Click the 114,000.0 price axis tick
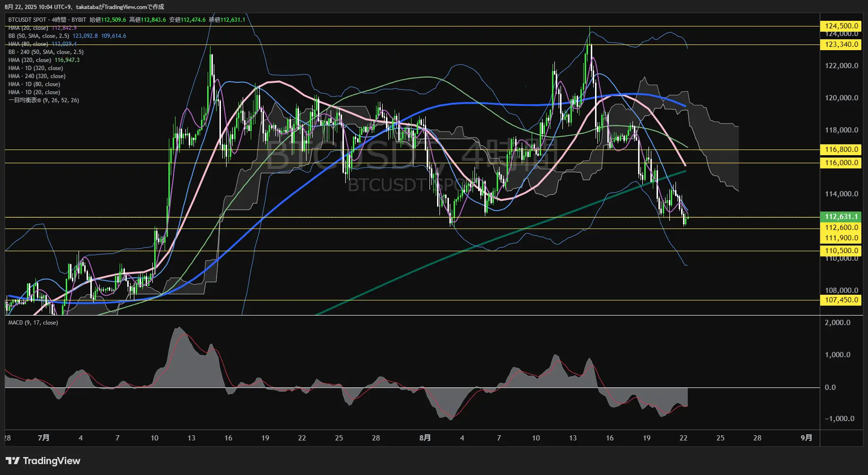Viewport: 868px width, 475px height. (x=842, y=194)
